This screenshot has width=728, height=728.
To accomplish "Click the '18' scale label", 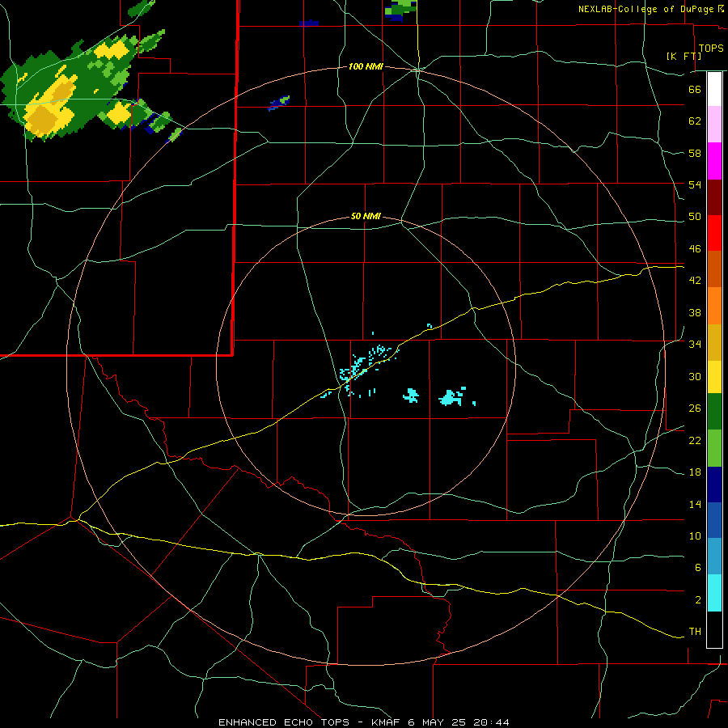I will click(695, 472).
